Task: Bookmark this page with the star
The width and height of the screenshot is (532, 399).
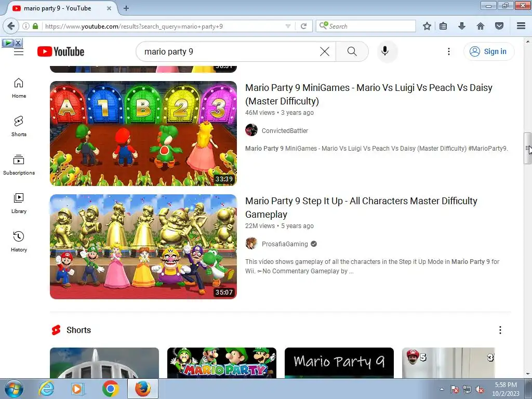Action: [427, 26]
